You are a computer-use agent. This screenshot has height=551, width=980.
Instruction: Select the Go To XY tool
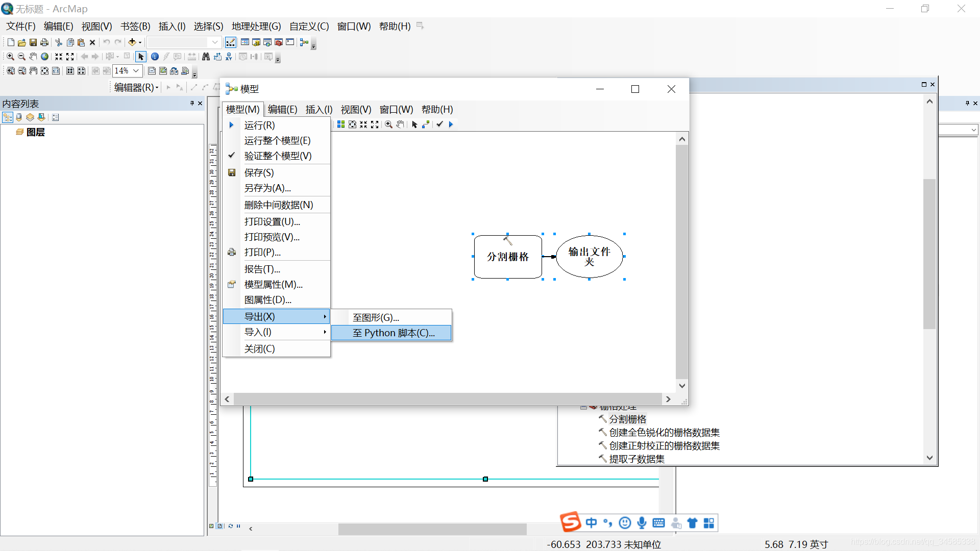[229, 57]
